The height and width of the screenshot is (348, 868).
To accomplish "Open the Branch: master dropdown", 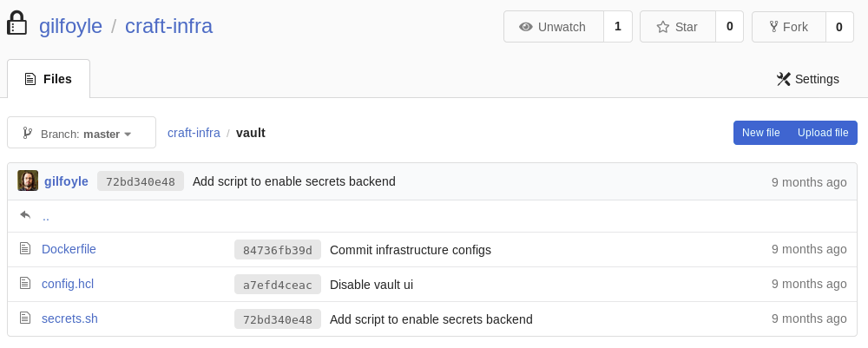I will 82,133.
